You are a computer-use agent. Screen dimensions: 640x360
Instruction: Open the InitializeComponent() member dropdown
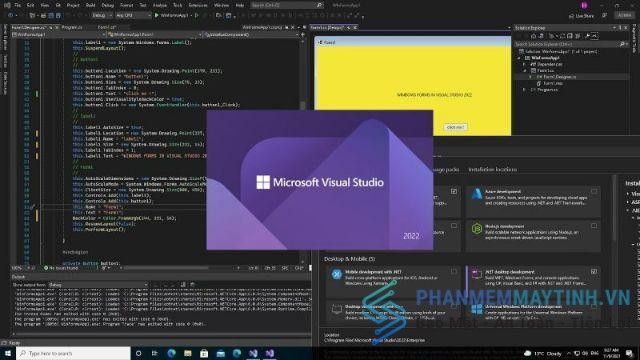[x=251, y=35]
